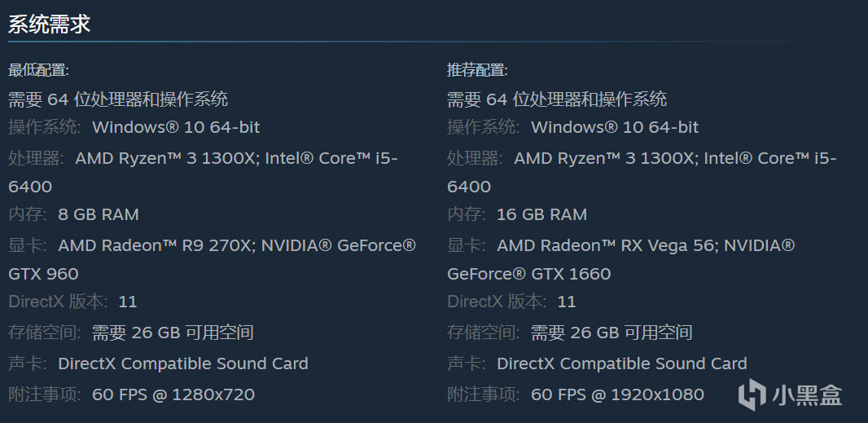Select the 最低配置 label
868x423 pixels.
point(38,70)
